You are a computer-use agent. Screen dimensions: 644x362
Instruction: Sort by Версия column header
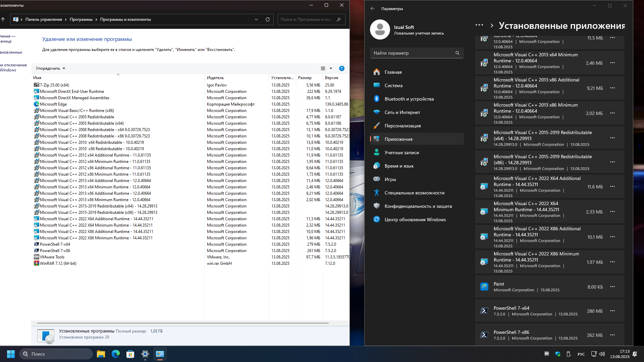(x=336, y=77)
